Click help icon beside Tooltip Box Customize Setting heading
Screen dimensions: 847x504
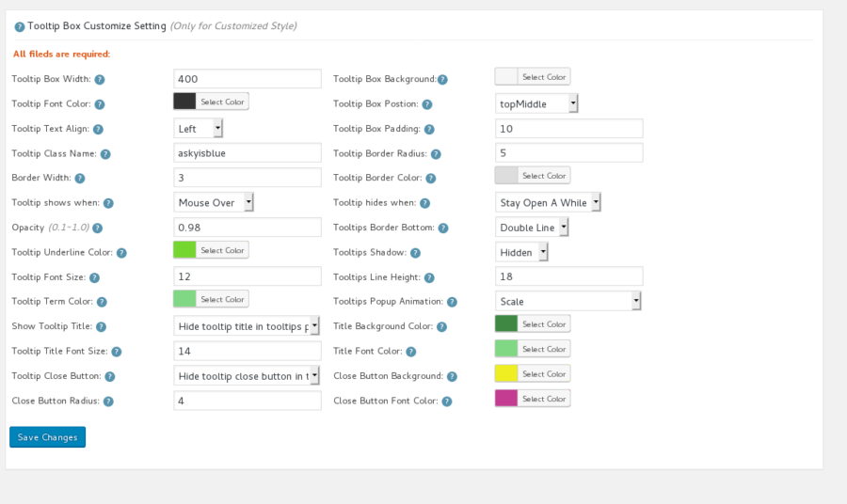[20, 26]
